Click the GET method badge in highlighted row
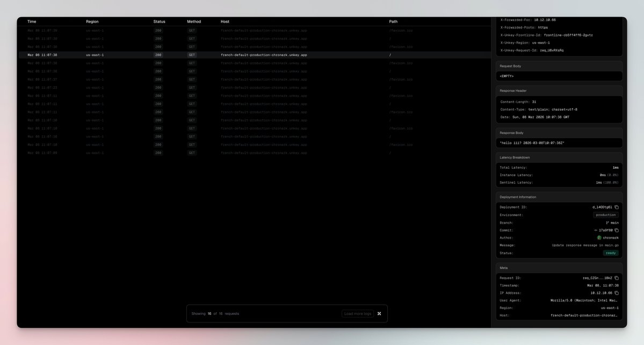 click(x=192, y=55)
